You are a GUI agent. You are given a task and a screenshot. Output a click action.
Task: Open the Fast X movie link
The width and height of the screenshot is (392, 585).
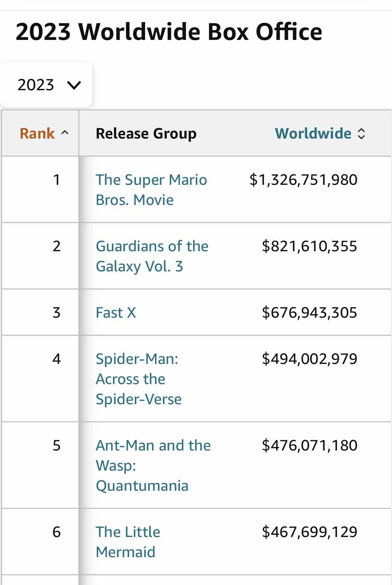click(116, 313)
